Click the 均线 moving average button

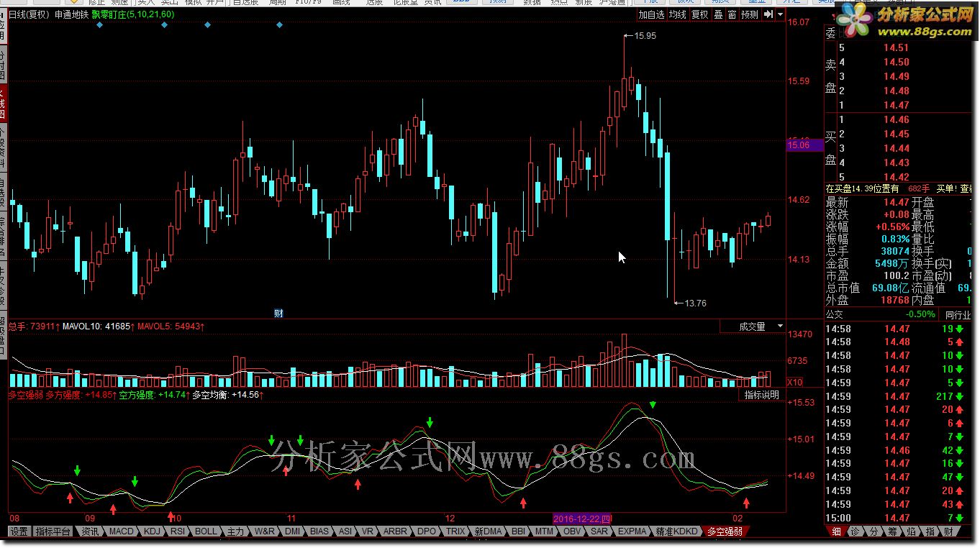[677, 14]
